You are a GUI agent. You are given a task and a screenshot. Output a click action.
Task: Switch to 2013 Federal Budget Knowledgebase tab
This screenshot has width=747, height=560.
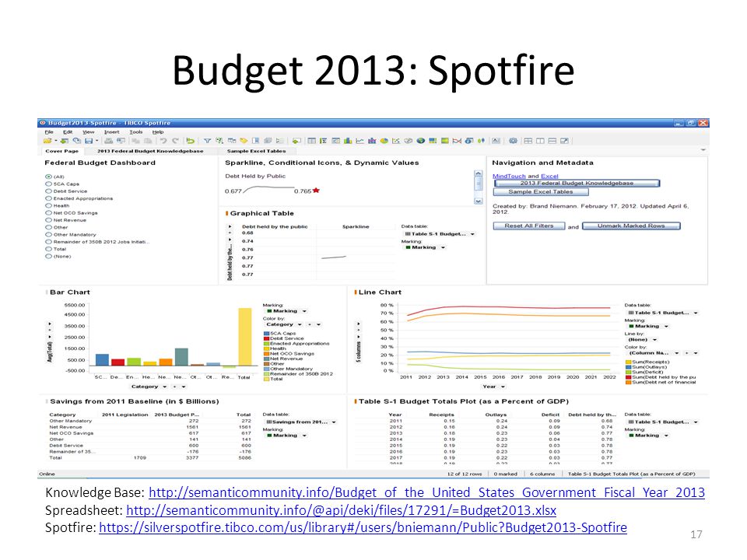(150, 151)
